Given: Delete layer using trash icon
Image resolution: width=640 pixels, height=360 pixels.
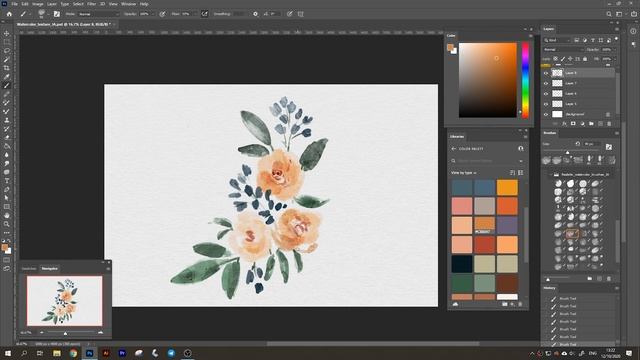Looking at the screenshot, I should pos(609,124).
